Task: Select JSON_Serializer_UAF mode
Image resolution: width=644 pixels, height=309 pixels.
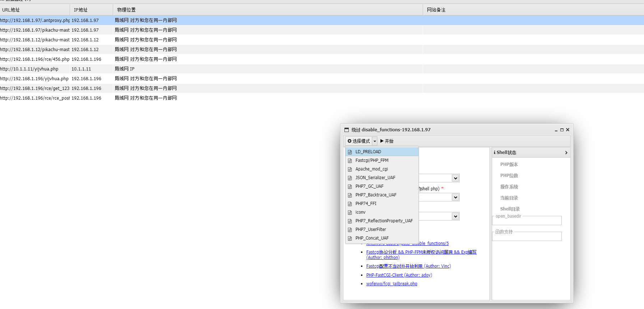Action: (382, 178)
